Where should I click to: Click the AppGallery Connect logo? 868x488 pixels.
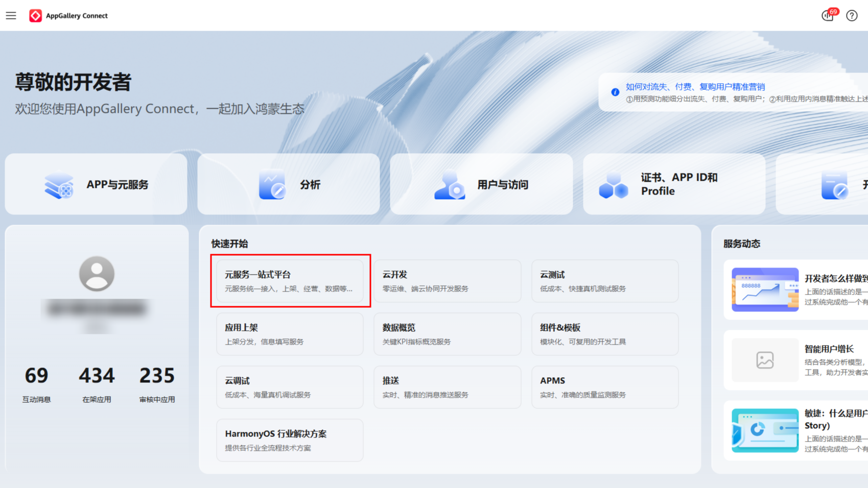point(36,16)
